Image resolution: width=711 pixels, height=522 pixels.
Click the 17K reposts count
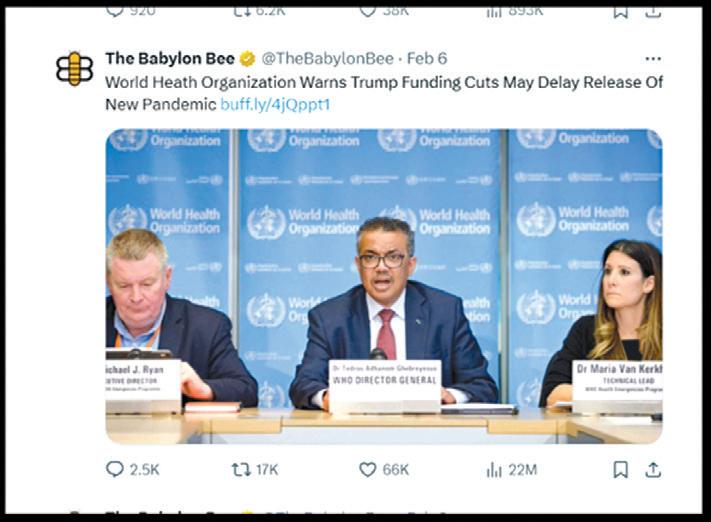[267, 470]
